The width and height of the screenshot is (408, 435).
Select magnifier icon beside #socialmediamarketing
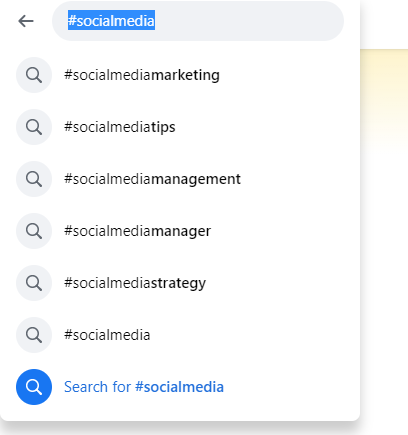[x=34, y=75]
